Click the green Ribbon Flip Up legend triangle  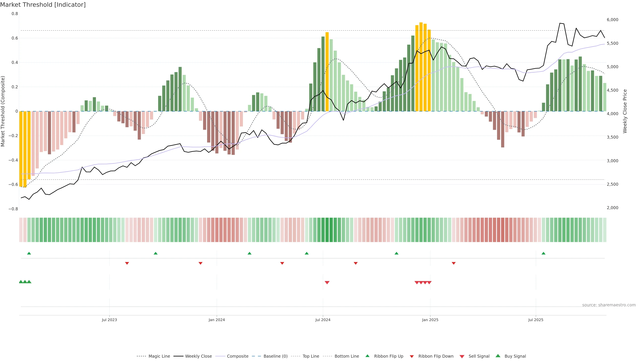(367, 356)
